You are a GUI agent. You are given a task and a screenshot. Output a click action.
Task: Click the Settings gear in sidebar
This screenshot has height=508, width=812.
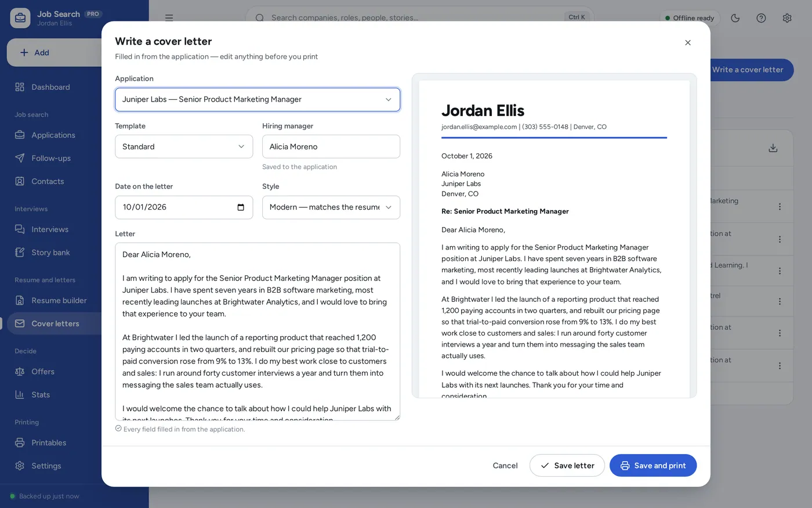pos(20,466)
